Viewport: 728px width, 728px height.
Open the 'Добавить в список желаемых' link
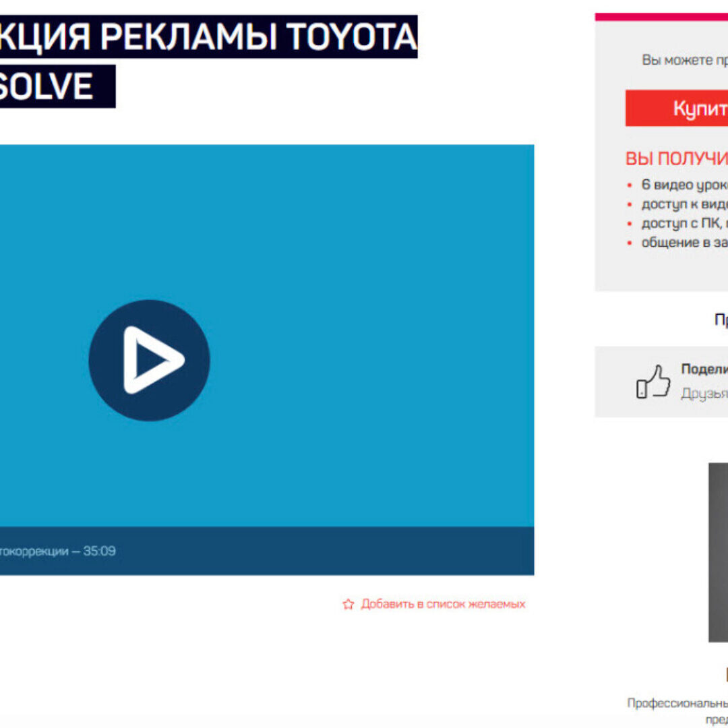coord(443,604)
